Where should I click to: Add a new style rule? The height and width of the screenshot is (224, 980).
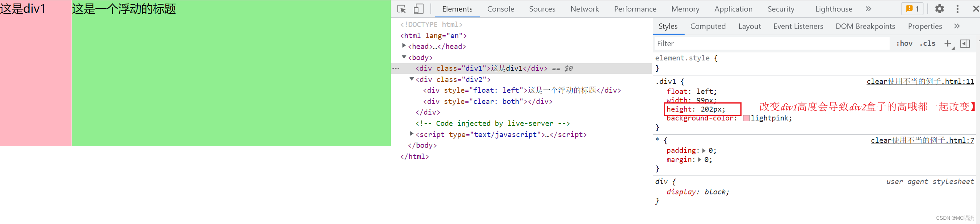tap(948, 43)
